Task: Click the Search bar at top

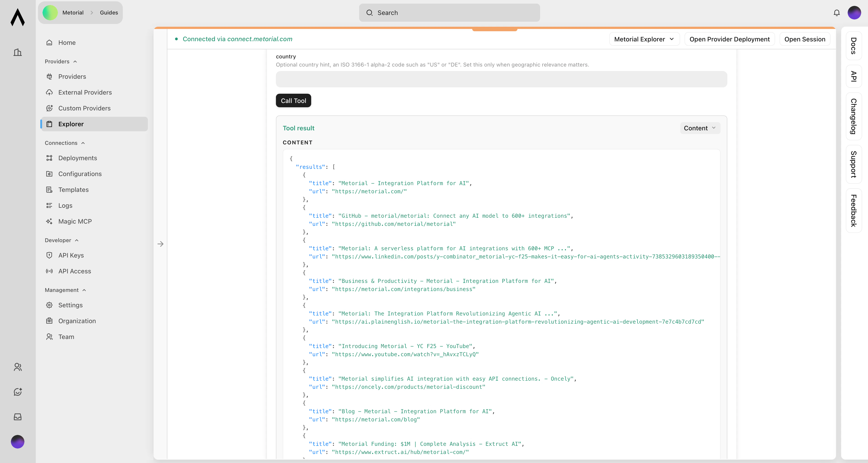Action: (449, 13)
